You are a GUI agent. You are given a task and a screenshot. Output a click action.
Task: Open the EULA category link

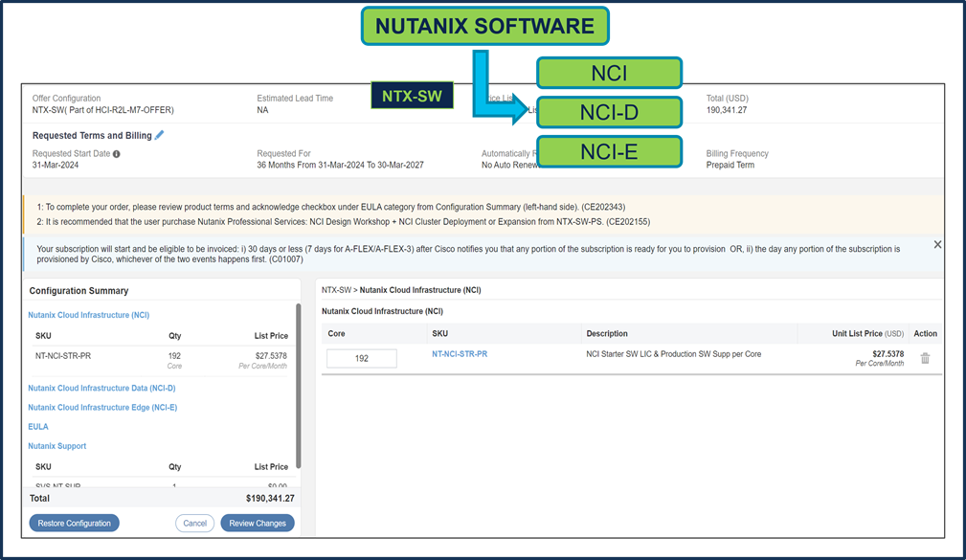click(x=38, y=426)
